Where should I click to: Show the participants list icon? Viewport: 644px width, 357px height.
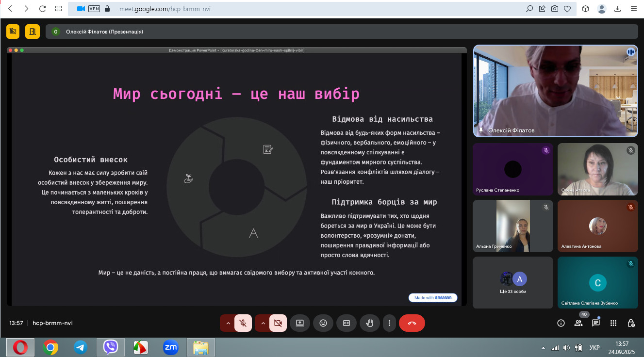click(578, 323)
